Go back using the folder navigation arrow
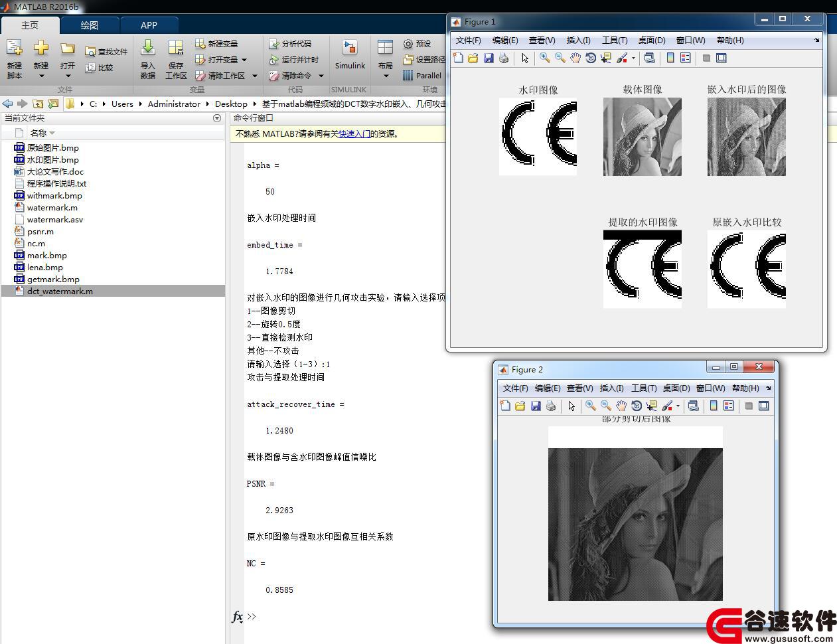 [7, 104]
